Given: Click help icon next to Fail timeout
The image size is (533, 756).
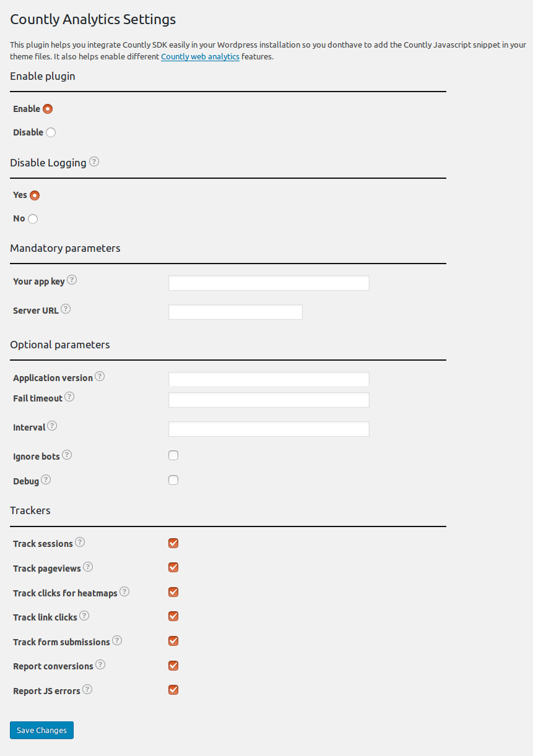Looking at the screenshot, I should pos(69,397).
